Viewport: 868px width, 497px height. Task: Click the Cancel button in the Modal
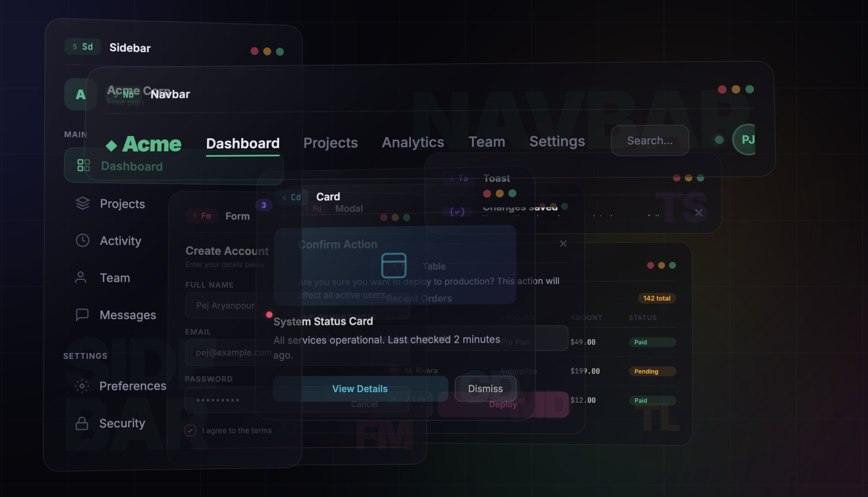point(364,404)
